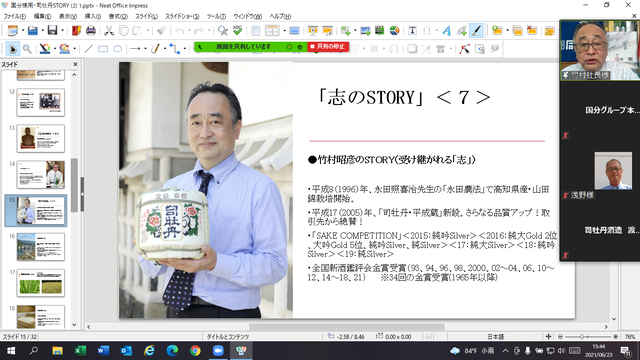Screen dimensions: 640x360
Task: Open the 挿入(I) menu
Action: pos(93,16)
